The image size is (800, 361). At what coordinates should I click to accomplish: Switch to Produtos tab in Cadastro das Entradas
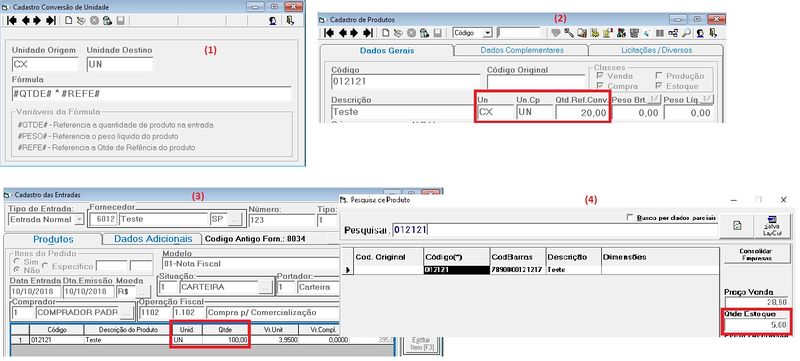[x=53, y=239]
